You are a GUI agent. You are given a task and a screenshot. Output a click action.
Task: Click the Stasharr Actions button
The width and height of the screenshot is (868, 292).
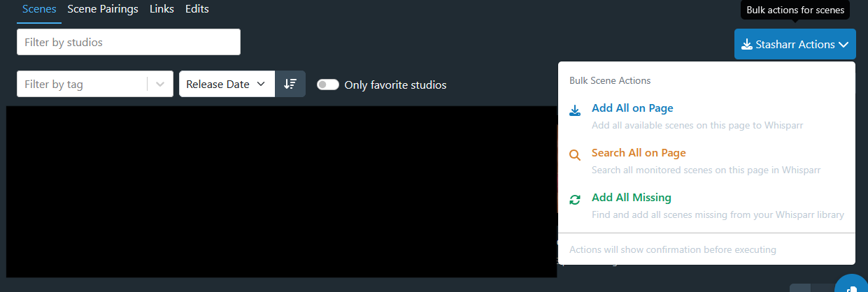[795, 44]
